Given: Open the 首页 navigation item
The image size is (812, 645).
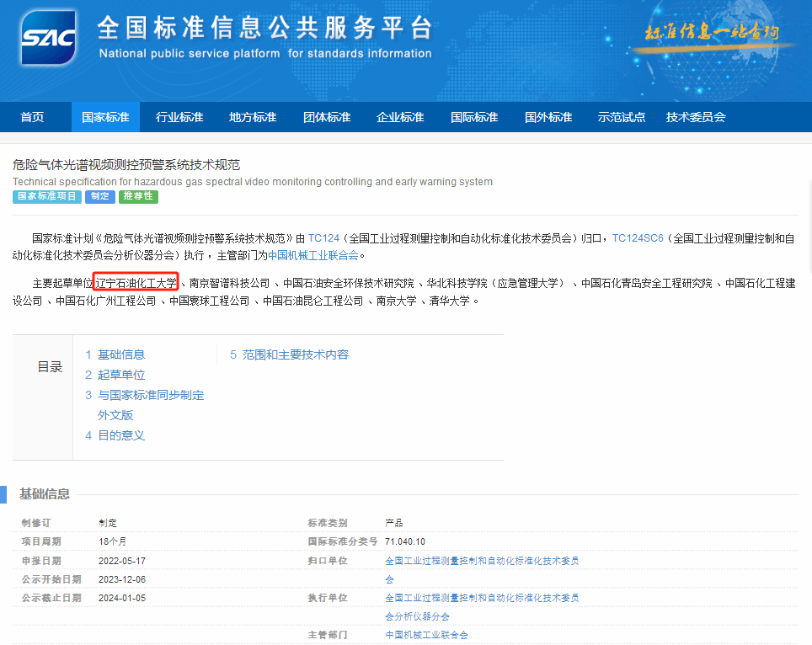Looking at the screenshot, I should (32, 117).
